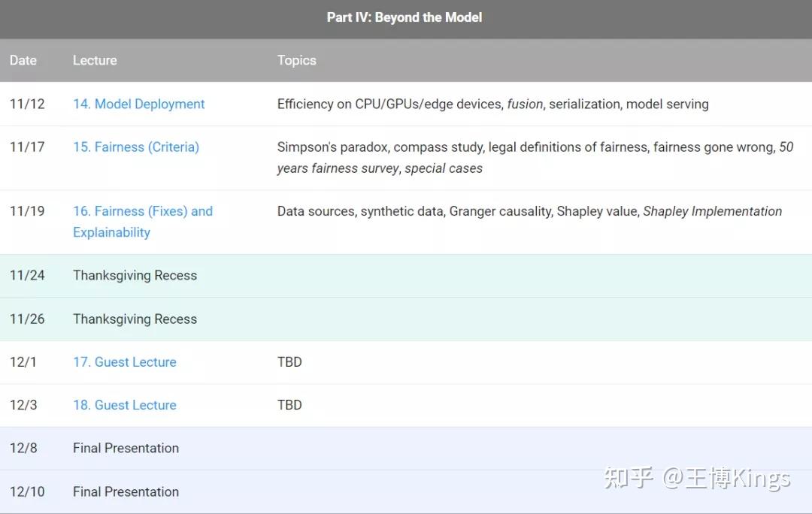Click the Lecture column header

pos(95,60)
